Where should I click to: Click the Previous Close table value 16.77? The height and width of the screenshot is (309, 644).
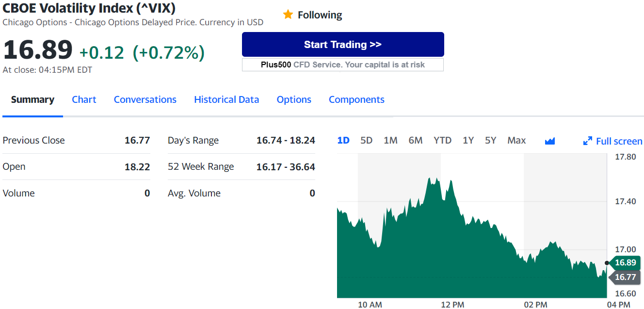click(137, 140)
